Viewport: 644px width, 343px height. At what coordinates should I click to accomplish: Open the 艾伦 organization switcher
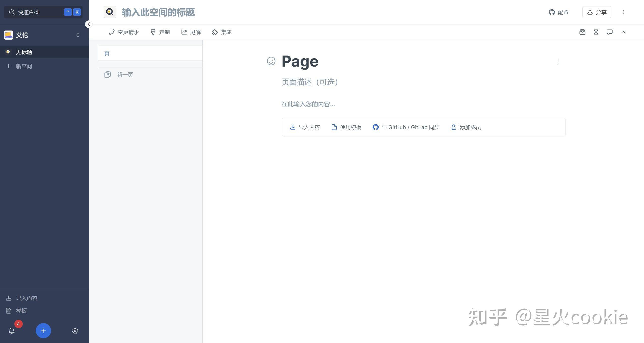click(78, 35)
